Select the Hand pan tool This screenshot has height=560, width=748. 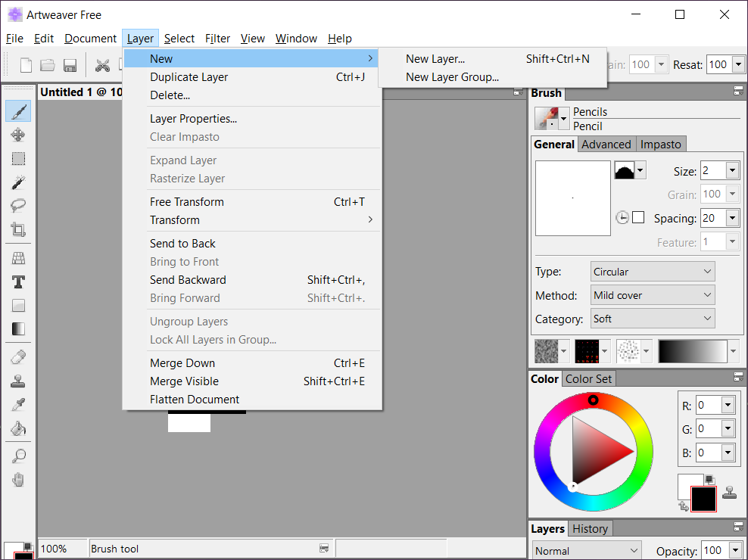point(18,480)
